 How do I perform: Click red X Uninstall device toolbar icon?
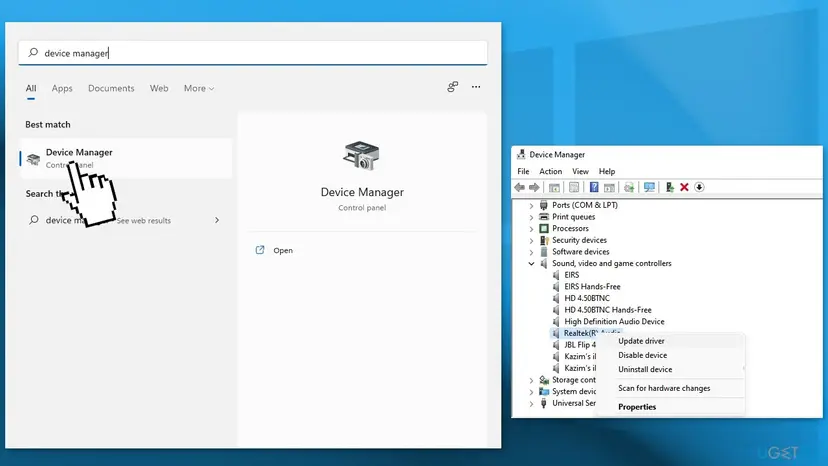pyautogui.click(x=684, y=187)
